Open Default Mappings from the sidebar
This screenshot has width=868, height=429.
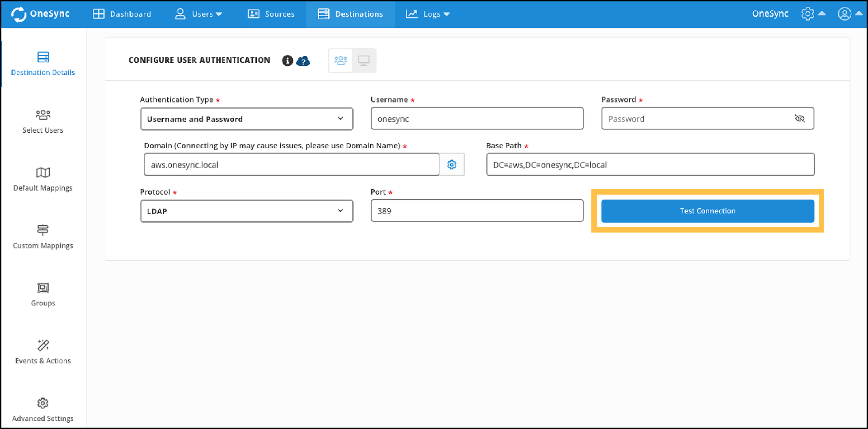pos(43,179)
